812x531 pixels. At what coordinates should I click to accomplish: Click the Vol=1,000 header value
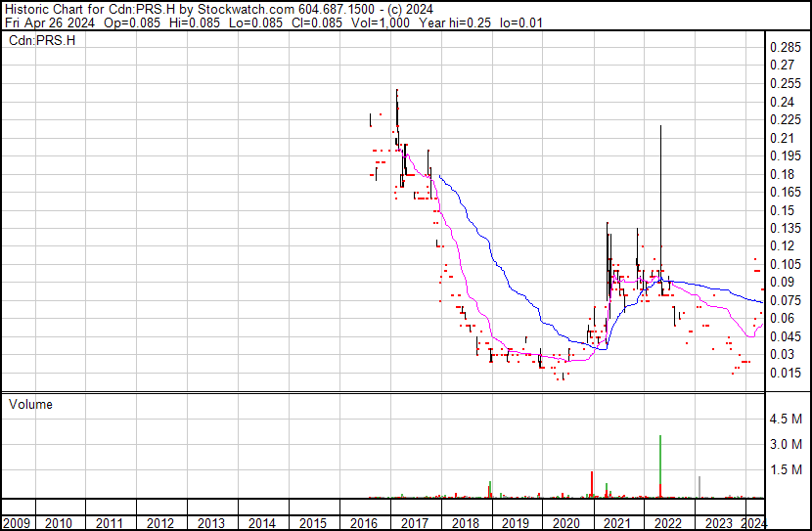(381, 22)
